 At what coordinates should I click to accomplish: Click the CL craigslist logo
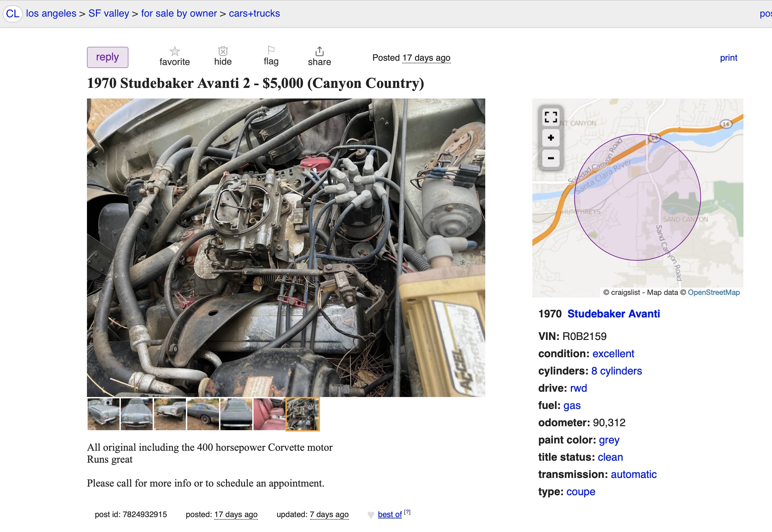[x=13, y=14]
